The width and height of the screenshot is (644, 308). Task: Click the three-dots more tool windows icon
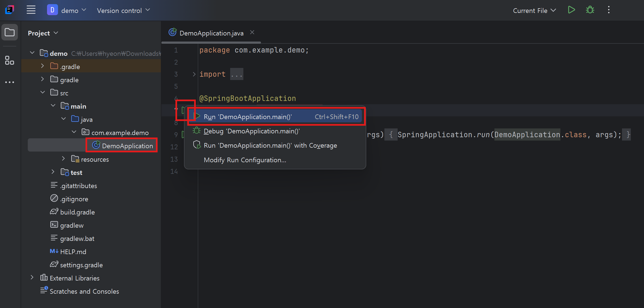pos(10,82)
